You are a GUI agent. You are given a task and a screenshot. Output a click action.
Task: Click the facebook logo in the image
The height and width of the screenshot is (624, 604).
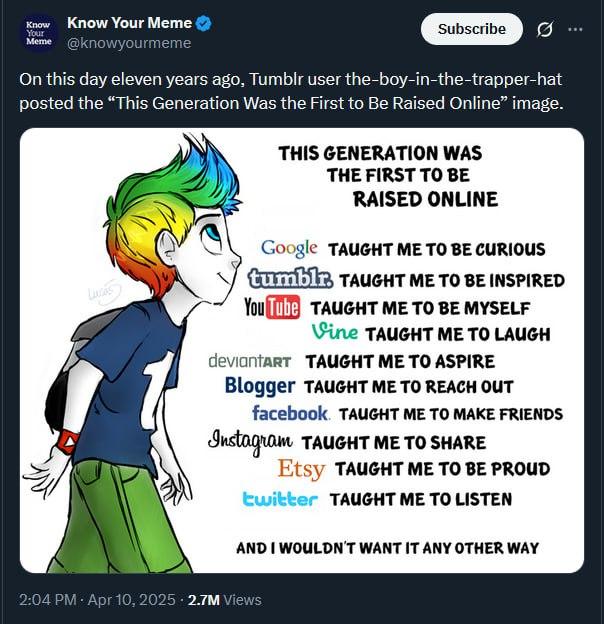pos(290,413)
